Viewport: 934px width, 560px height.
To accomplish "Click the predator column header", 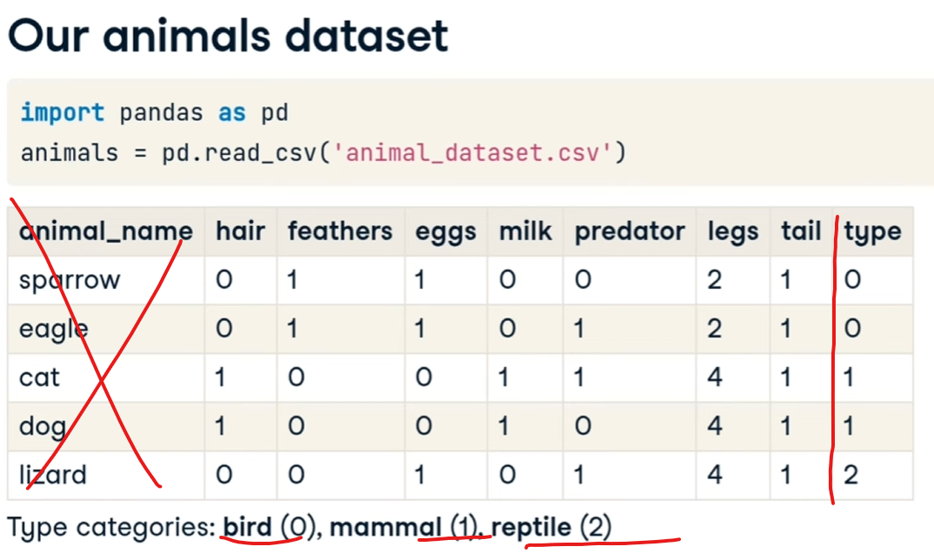I will click(x=630, y=231).
